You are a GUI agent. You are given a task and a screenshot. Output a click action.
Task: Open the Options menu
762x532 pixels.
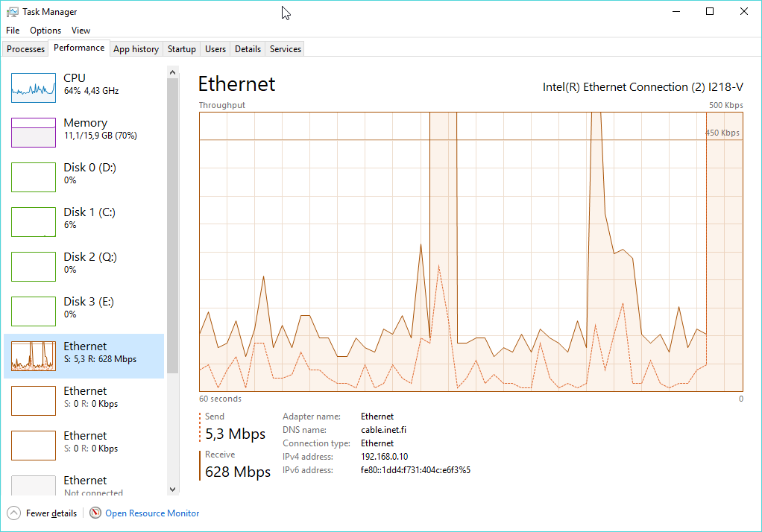click(45, 31)
